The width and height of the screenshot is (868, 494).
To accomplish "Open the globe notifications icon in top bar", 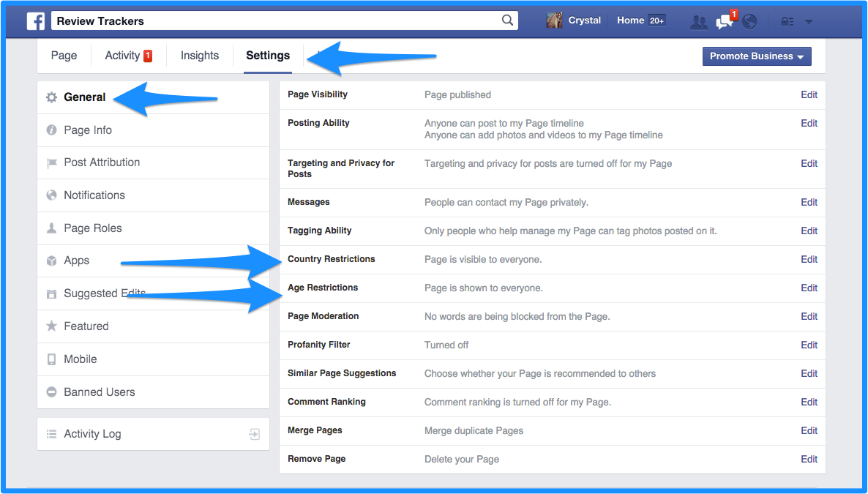I will click(x=749, y=22).
